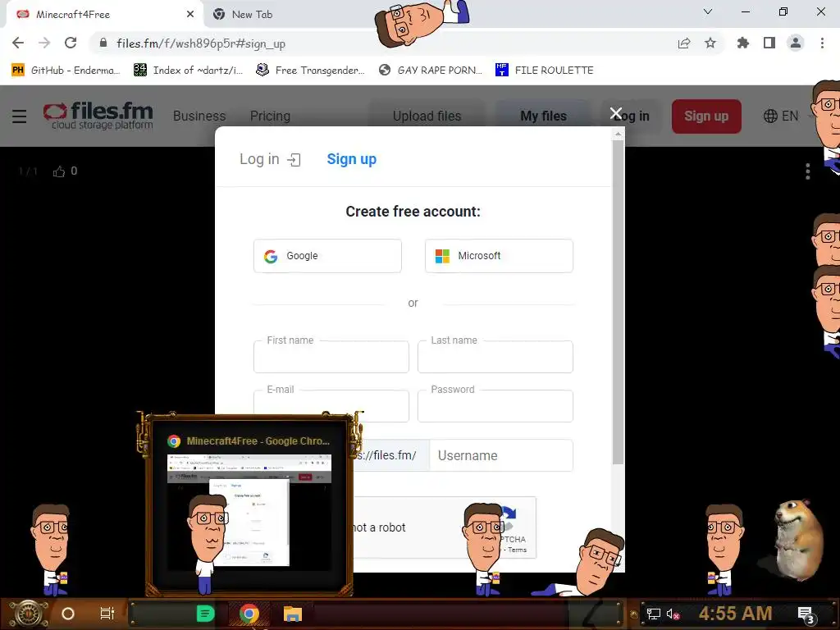This screenshot has height=630, width=840.
Task: Switch to the Log in tab
Action: (x=270, y=159)
